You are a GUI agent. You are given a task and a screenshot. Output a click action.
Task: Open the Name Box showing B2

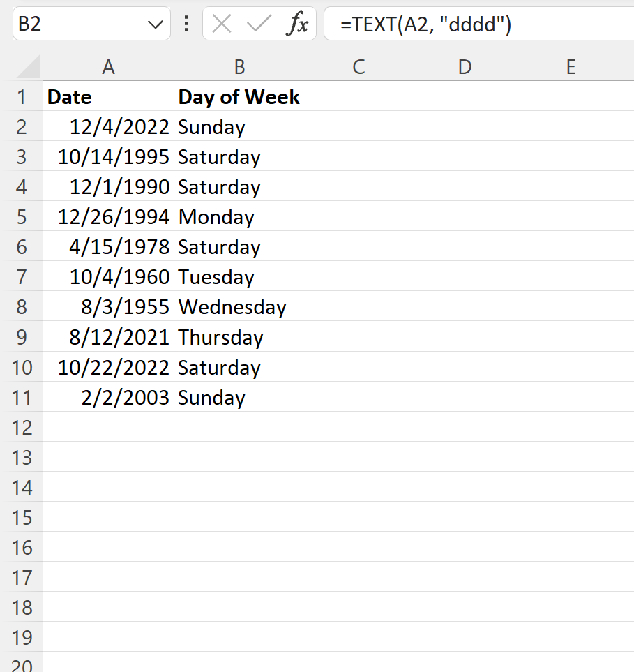(x=84, y=23)
